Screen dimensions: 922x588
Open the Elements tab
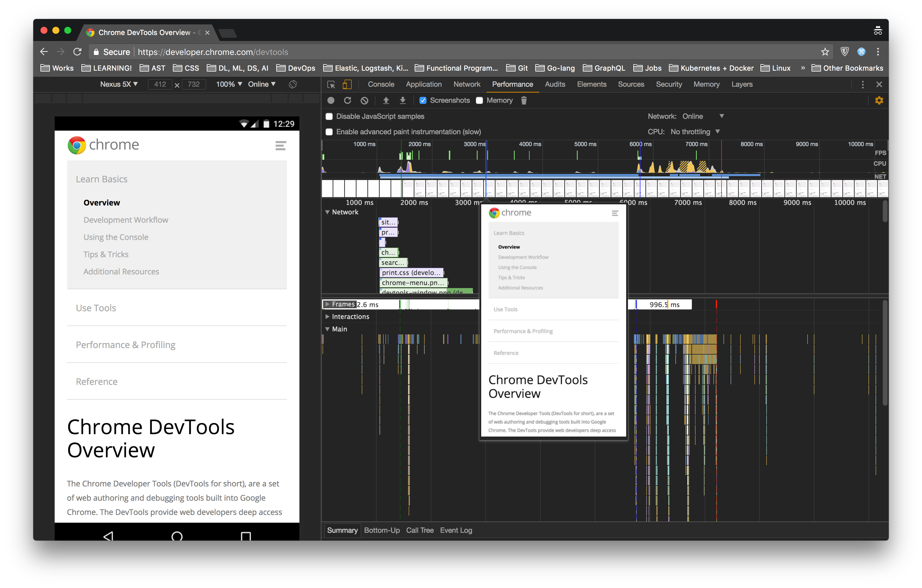[x=592, y=84]
